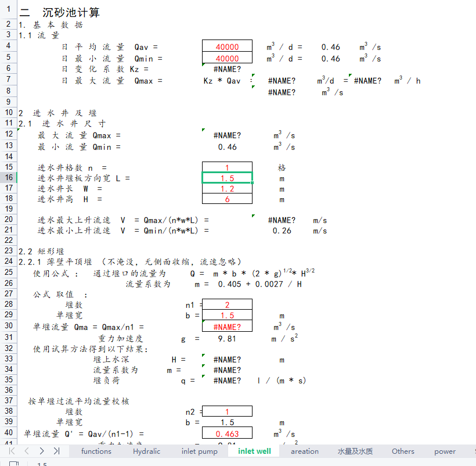Select the weir-direction width L cell 1.5

pos(227,178)
